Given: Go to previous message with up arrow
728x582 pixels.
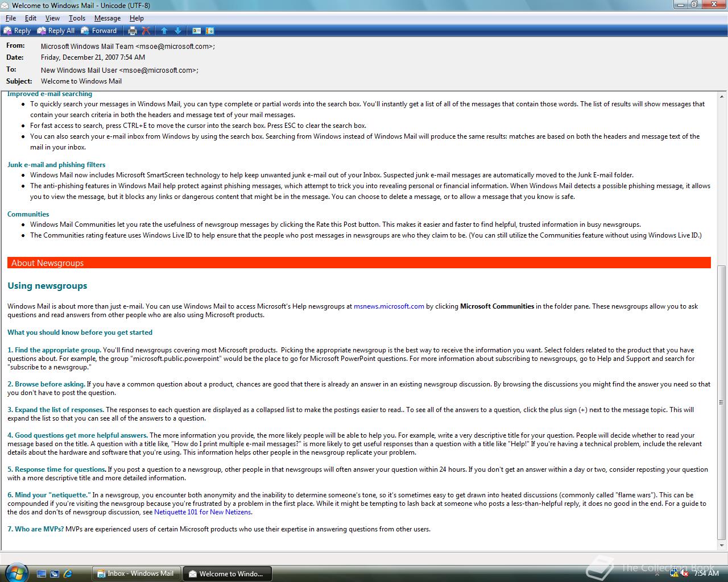Looking at the screenshot, I should (x=164, y=31).
